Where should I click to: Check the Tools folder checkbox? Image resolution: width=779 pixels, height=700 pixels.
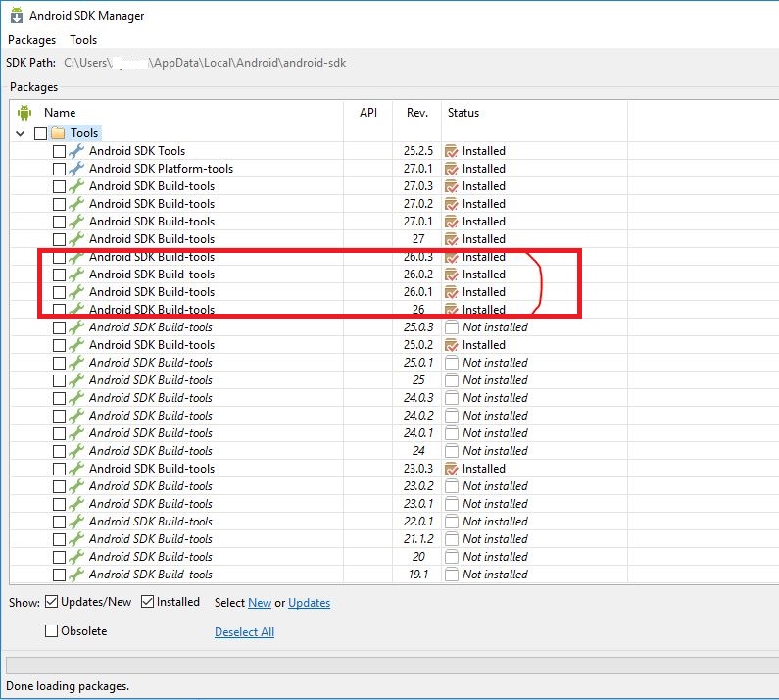pyautogui.click(x=41, y=133)
